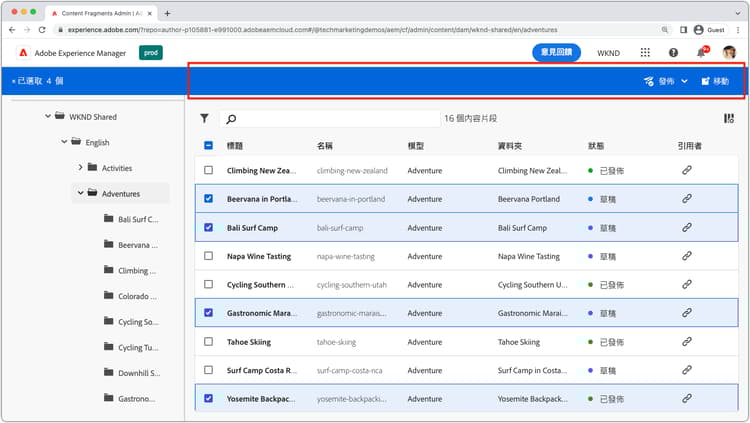This screenshot has height=423, width=750.
Task: Click the browser reload icon
Action: (42, 30)
